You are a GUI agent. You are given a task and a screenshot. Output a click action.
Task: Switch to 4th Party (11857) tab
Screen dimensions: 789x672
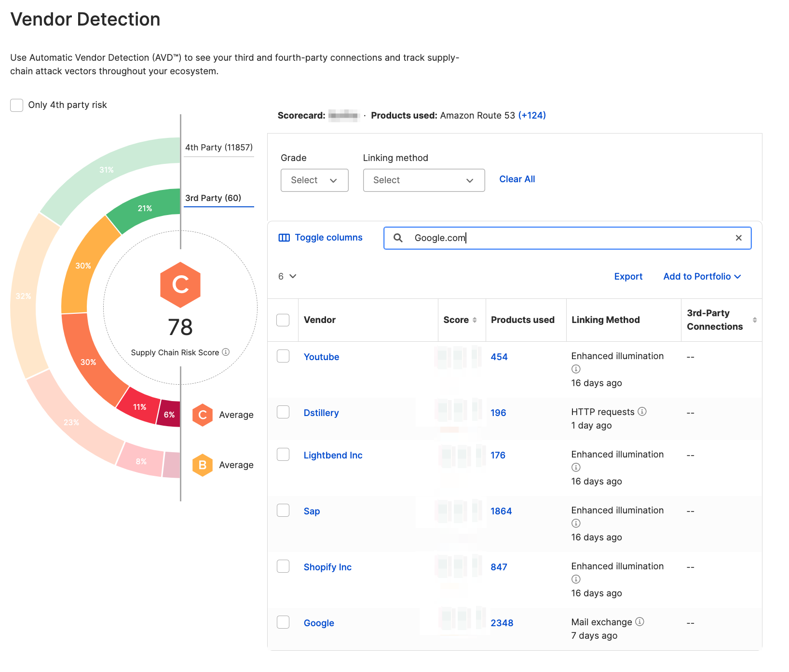click(x=219, y=148)
